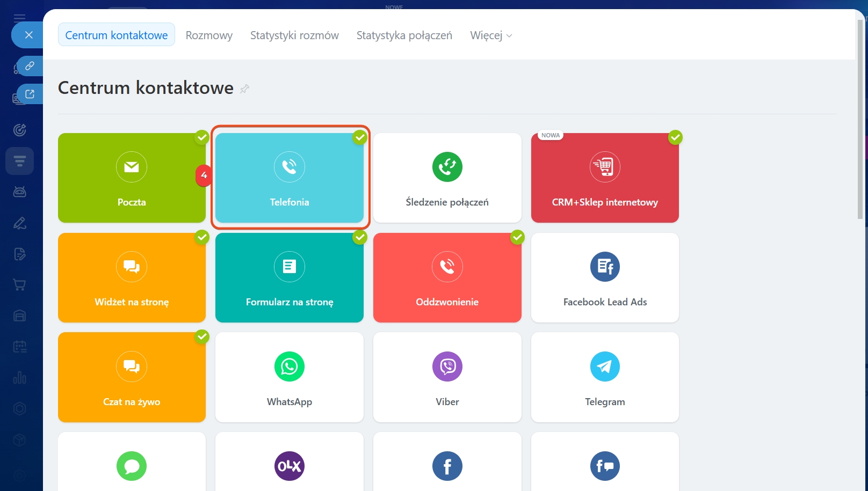Open Facebook Lead Ads tile
The image size is (868, 491).
pyautogui.click(x=605, y=277)
